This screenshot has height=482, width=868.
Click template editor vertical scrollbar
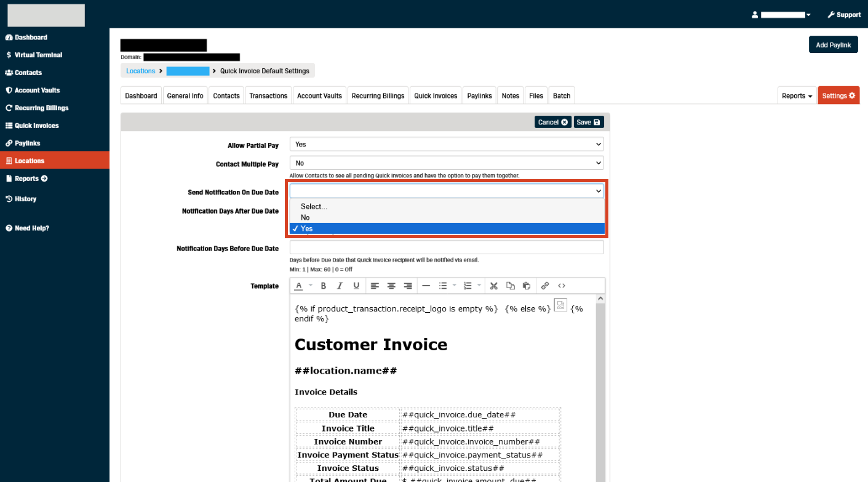point(600,388)
